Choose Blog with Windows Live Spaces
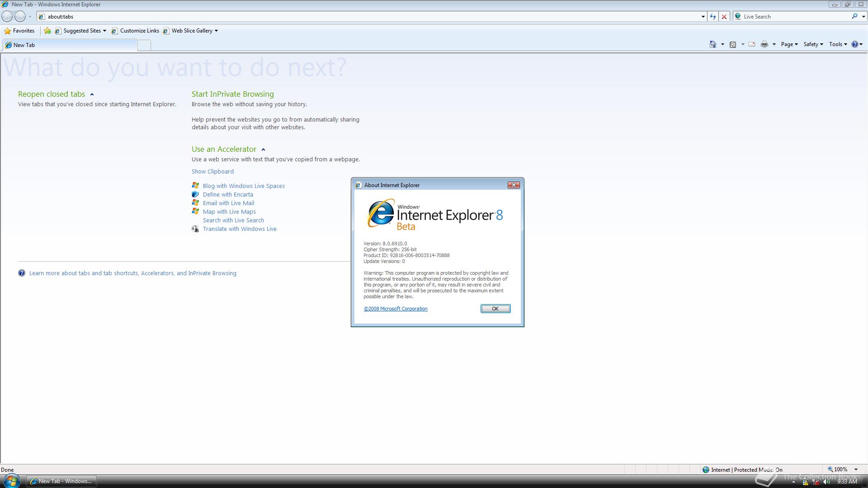 coord(244,186)
